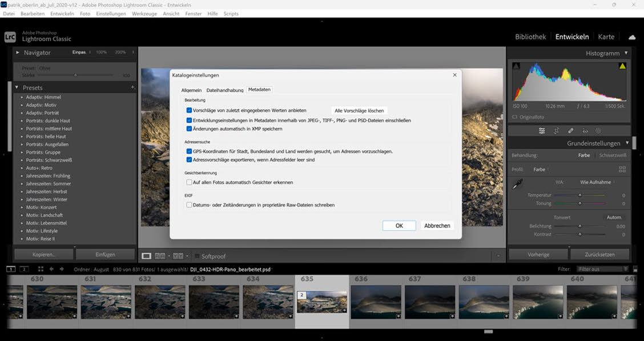Confirm the dialog with OK

399,226
